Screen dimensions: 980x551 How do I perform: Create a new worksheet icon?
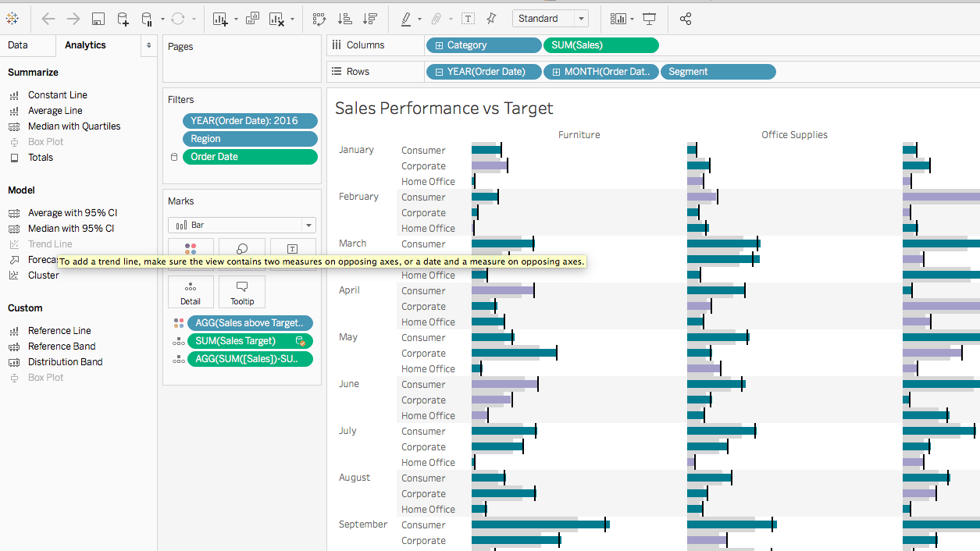[x=219, y=18]
